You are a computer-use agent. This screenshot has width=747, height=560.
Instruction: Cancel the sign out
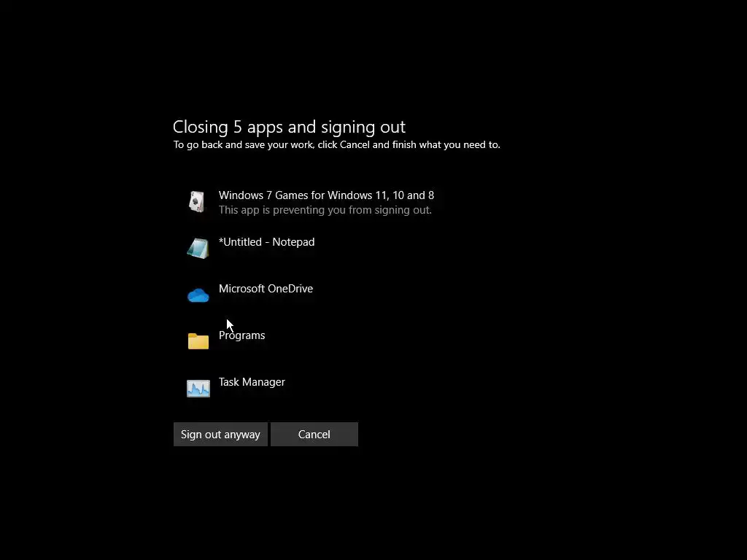(314, 435)
